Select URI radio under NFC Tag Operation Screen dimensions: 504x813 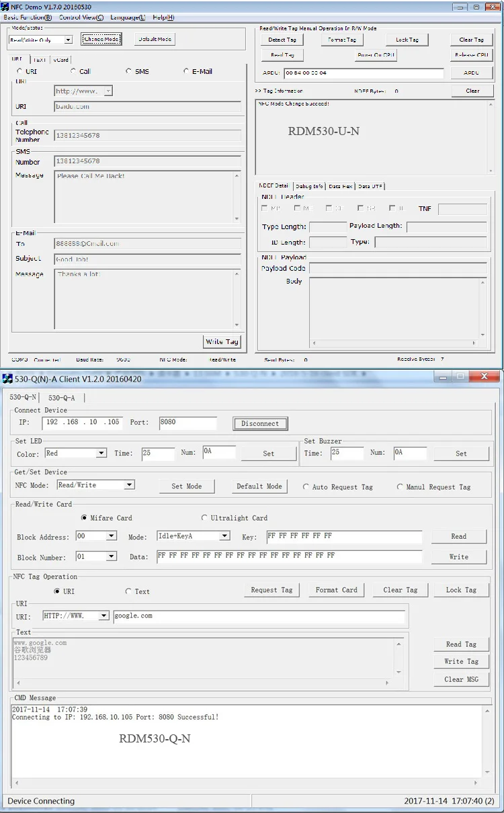click(57, 591)
